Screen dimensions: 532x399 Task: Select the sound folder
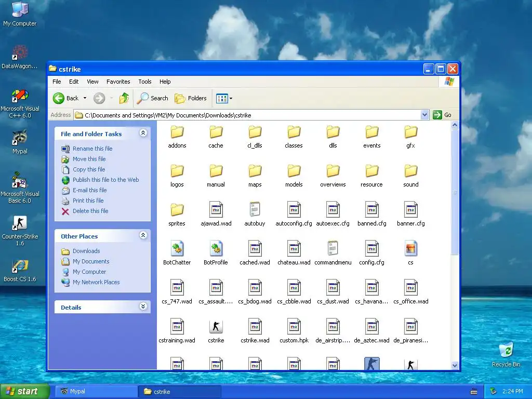[410, 176]
